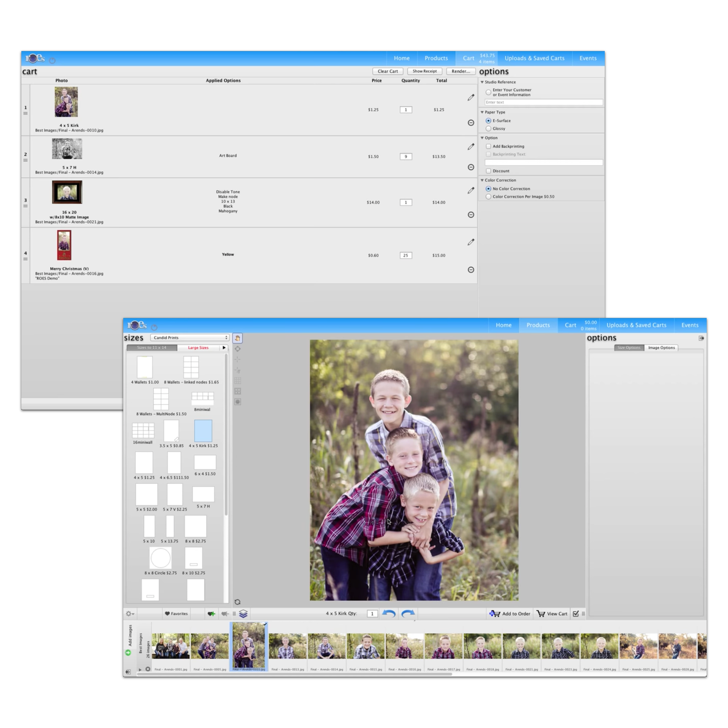Click the green Add Images plus icon

(x=128, y=653)
